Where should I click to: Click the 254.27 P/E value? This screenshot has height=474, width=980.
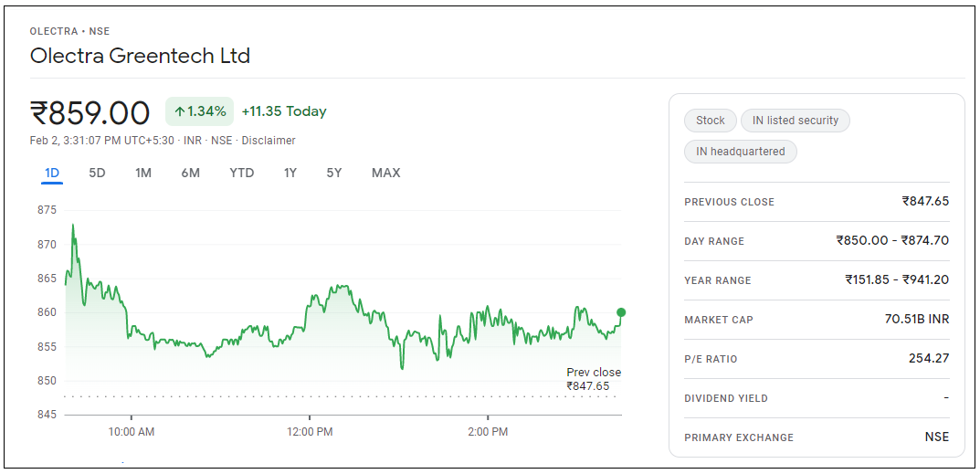929,358
